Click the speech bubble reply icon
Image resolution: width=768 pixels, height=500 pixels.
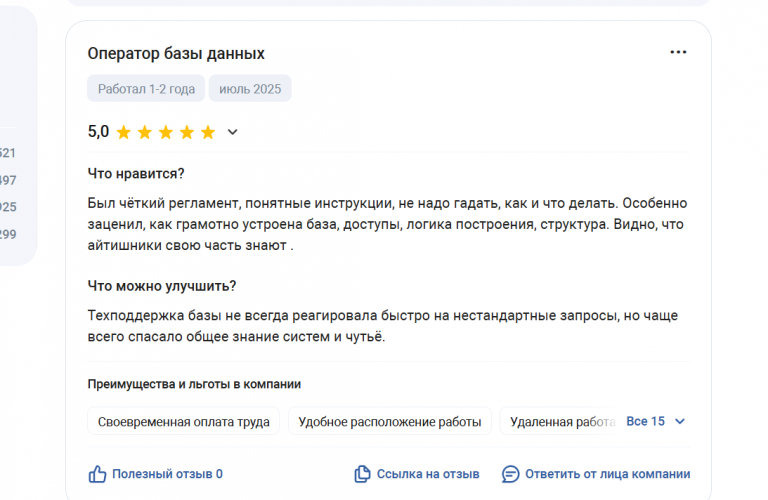click(x=510, y=474)
